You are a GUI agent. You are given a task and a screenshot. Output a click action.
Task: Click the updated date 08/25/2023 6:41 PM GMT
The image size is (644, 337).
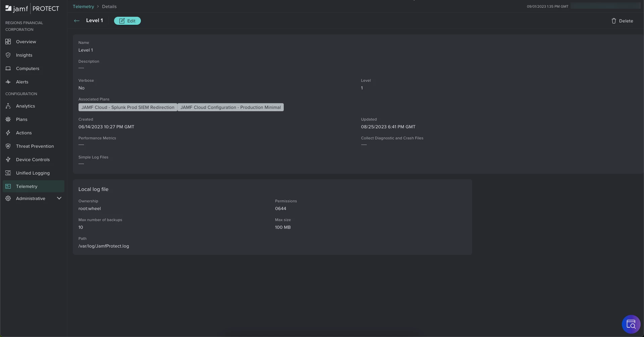click(388, 127)
